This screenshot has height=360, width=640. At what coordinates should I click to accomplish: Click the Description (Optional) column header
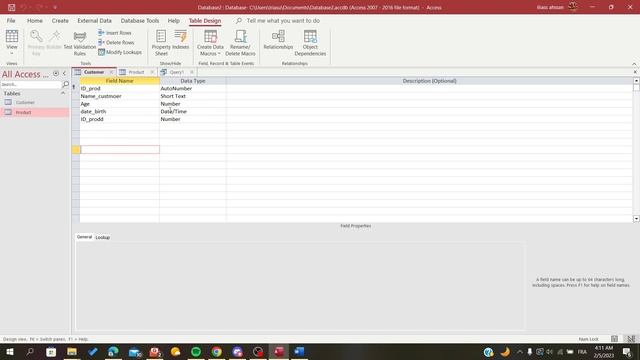pos(429,81)
